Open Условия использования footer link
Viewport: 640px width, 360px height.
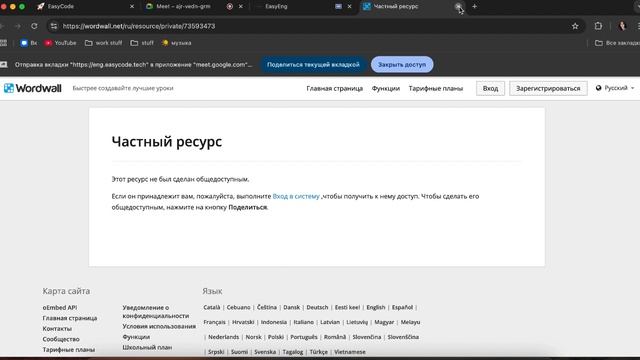pos(159,327)
